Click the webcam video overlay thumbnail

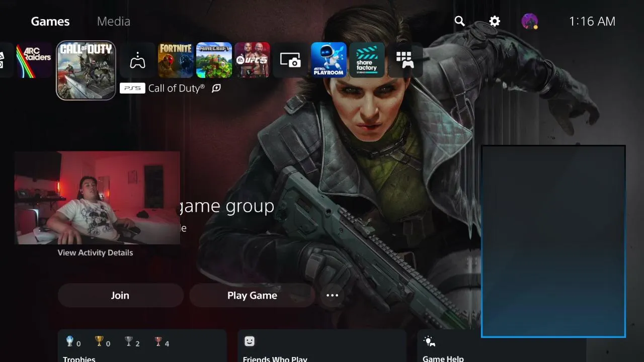tap(97, 198)
